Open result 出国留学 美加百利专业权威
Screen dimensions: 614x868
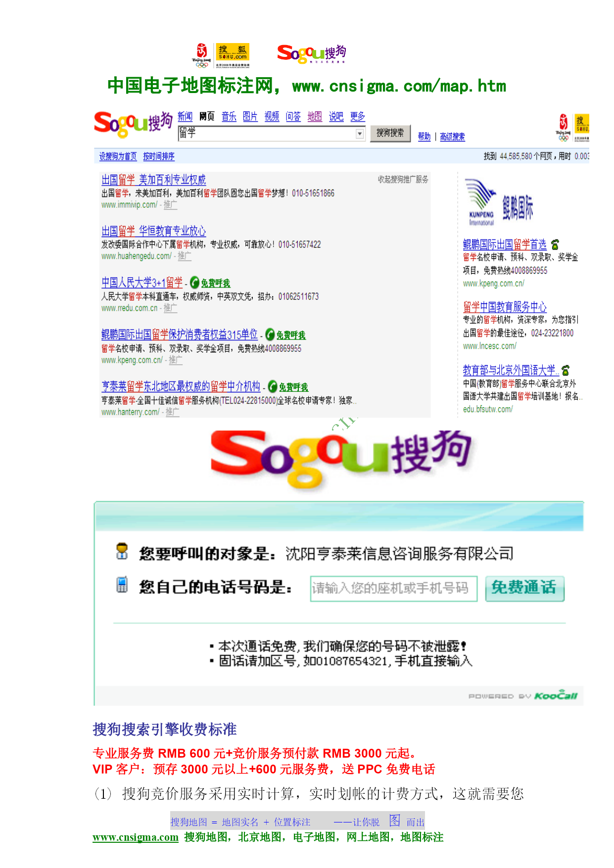click(x=154, y=180)
